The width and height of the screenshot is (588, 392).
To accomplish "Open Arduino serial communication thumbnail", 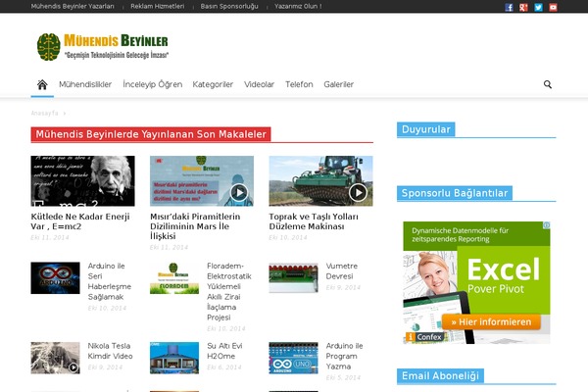I will tap(55, 277).
